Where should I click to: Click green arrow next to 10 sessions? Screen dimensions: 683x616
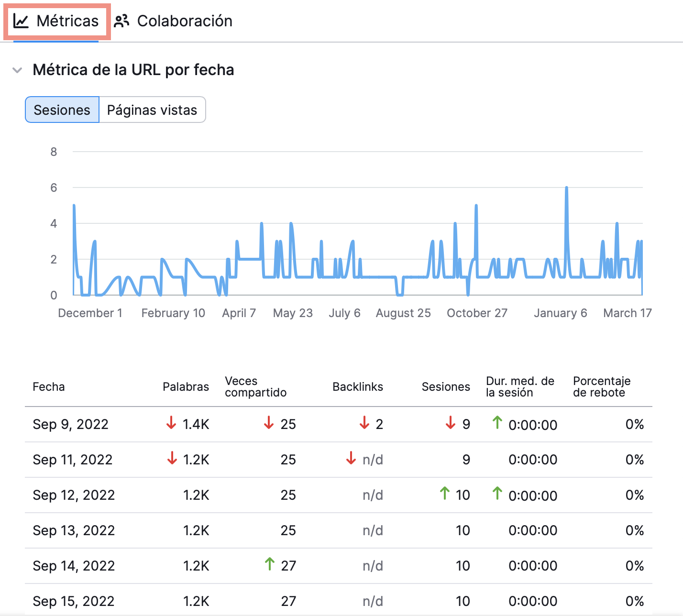tap(445, 494)
